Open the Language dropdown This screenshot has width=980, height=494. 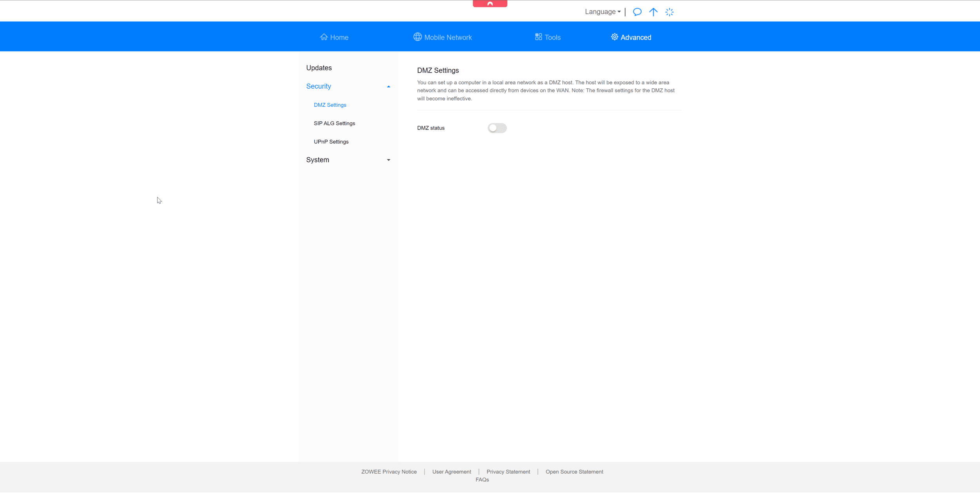tap(603, 12)
